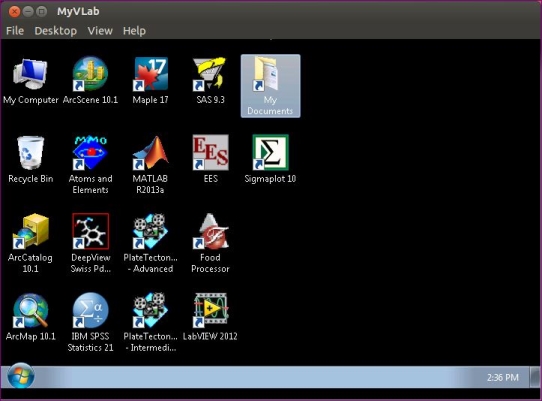Select the My Documents folder shortcut

pyautogui.click(x=270, y=86)
